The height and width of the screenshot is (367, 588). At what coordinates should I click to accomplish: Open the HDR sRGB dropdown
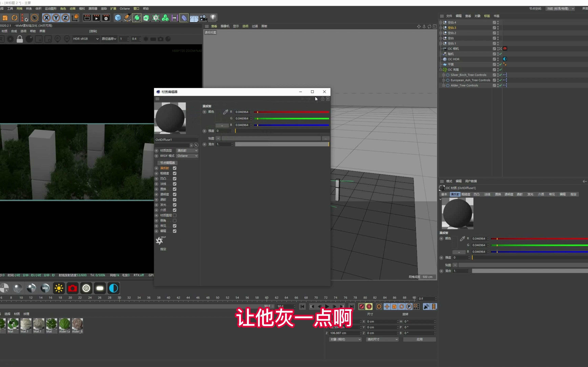86,39
